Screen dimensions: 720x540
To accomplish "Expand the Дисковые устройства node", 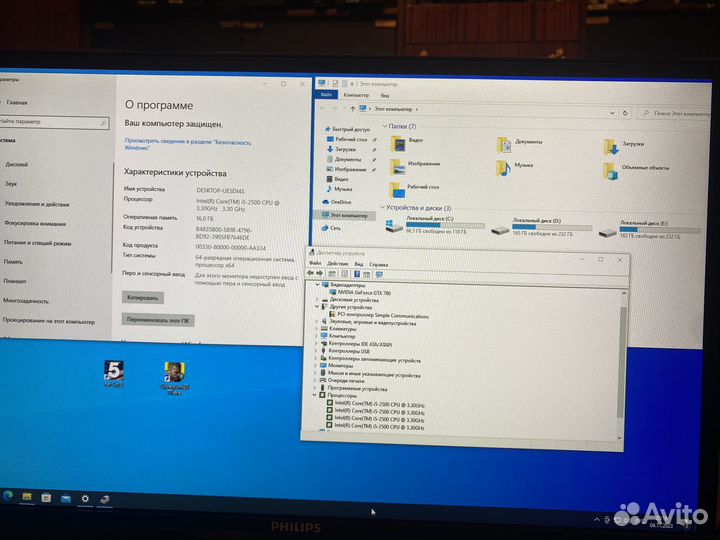I will pyautogui.click(x=317, y=299).
